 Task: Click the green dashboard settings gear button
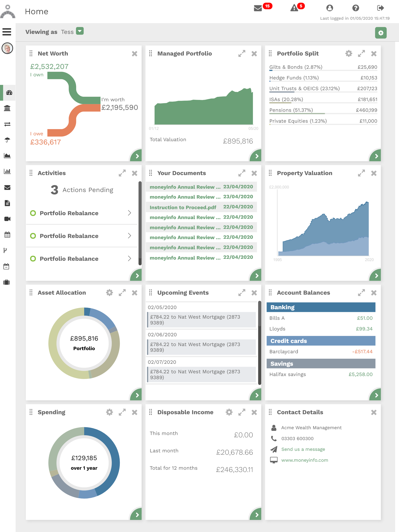(x=380, y=33)
